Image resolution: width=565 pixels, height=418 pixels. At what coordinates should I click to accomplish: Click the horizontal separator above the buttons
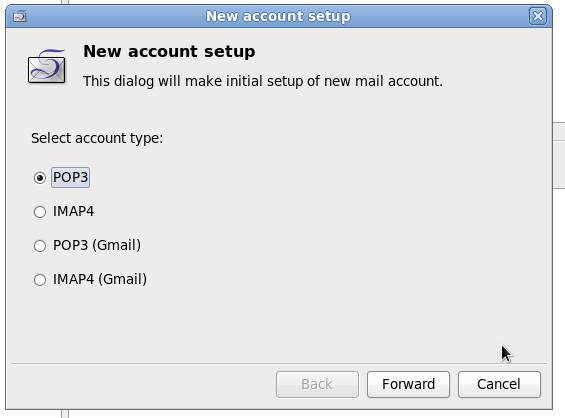tap(279, 364)
